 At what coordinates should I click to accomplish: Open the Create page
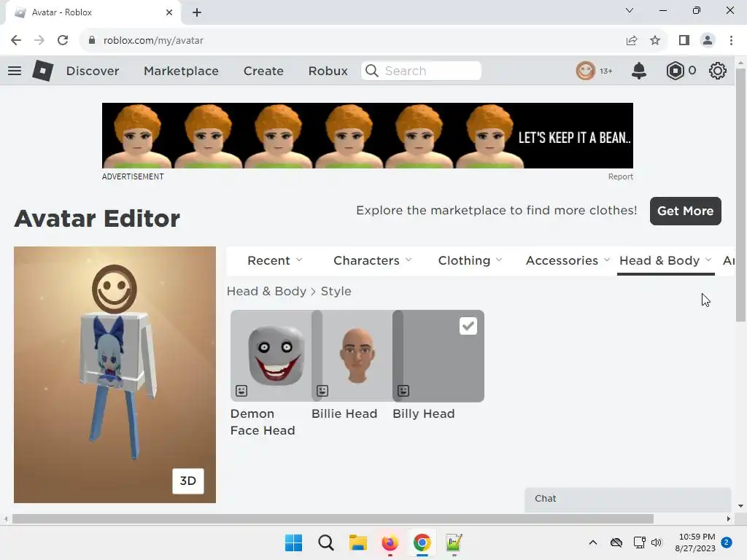coord(263,71)
